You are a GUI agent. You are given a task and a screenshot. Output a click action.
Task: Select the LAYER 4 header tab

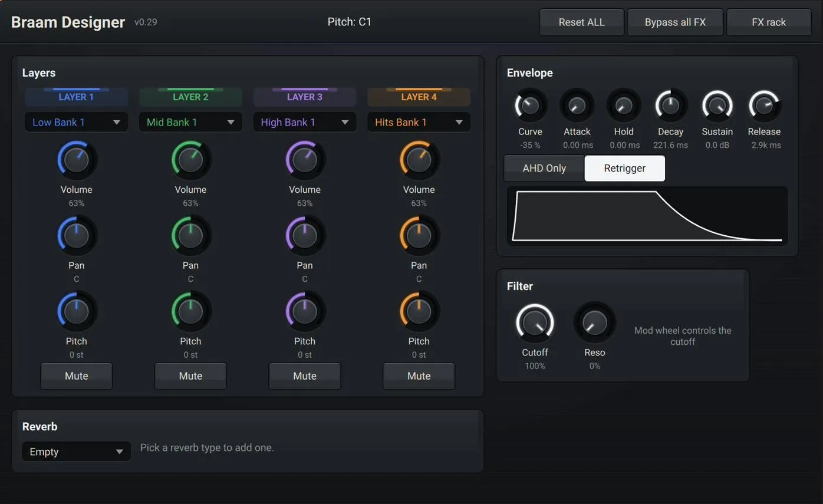click(x=419, y=97)
